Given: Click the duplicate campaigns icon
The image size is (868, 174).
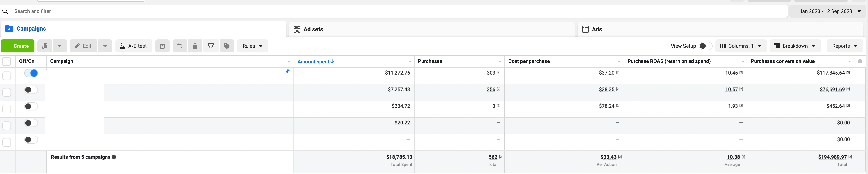Looking at the screenshot, I should [x=44, y=46].
